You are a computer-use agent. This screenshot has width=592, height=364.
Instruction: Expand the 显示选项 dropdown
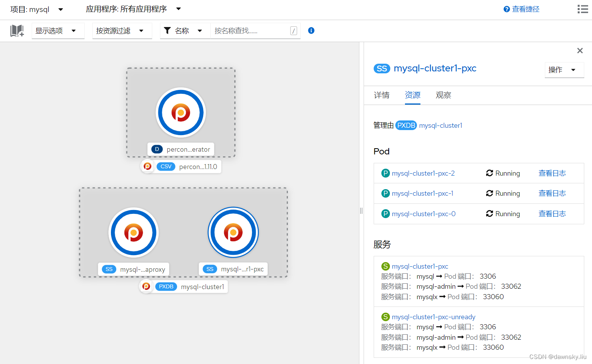[x=58, y=31]
